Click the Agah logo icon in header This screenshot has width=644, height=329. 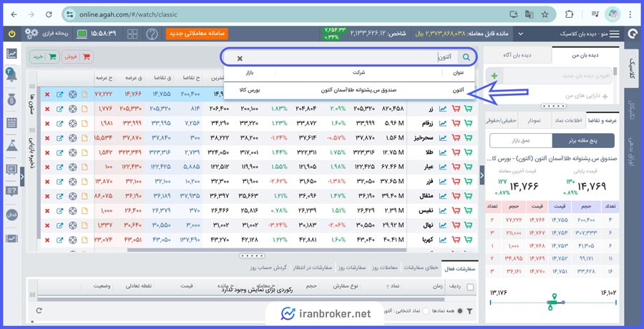[633, 34]
